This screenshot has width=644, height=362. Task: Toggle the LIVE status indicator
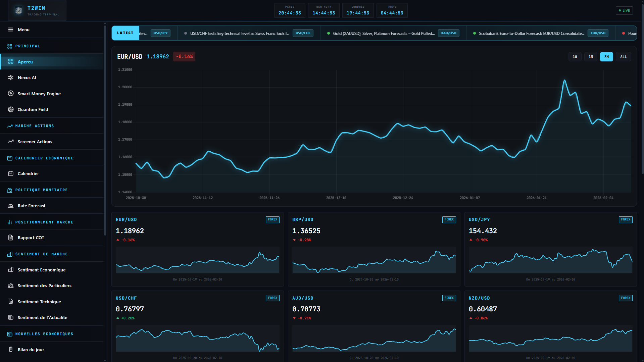pos(624,10)
